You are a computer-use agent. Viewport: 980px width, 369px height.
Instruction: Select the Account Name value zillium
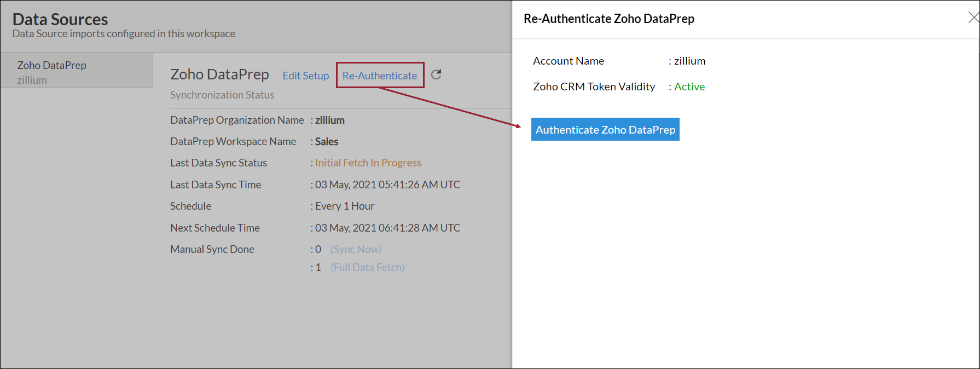(689, 61)
